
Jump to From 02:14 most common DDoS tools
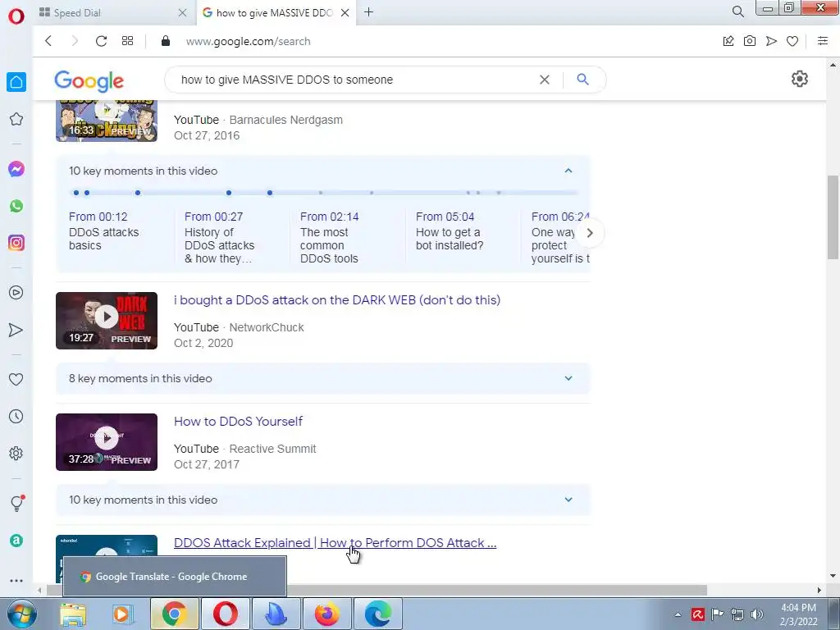coord(330,237)
